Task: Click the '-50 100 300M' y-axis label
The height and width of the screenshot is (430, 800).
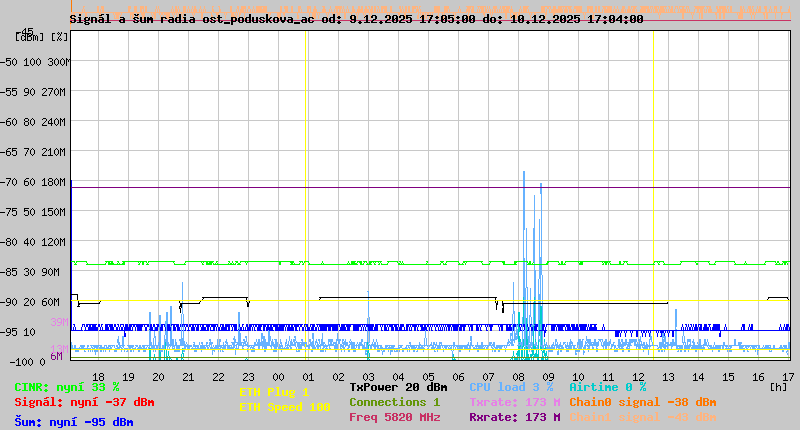Action: click(x=34, y=62)
